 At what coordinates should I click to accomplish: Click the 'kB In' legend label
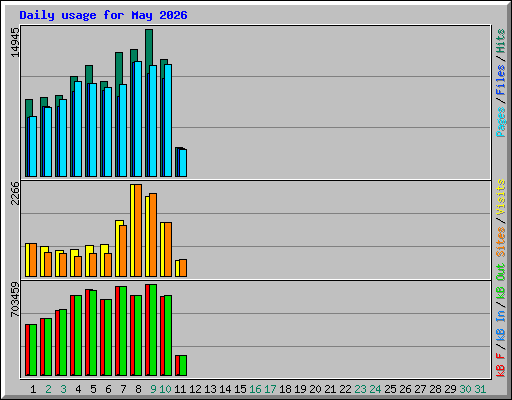501,325
